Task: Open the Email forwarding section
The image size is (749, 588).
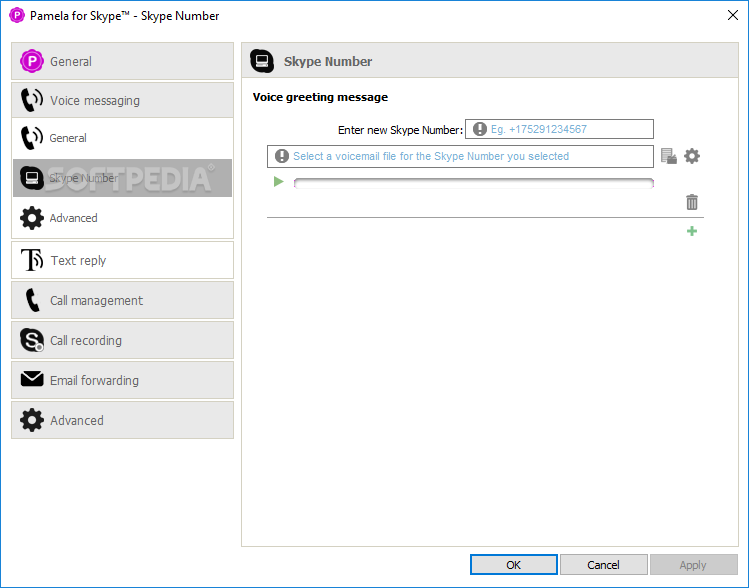Action: (x=122, y=380)
